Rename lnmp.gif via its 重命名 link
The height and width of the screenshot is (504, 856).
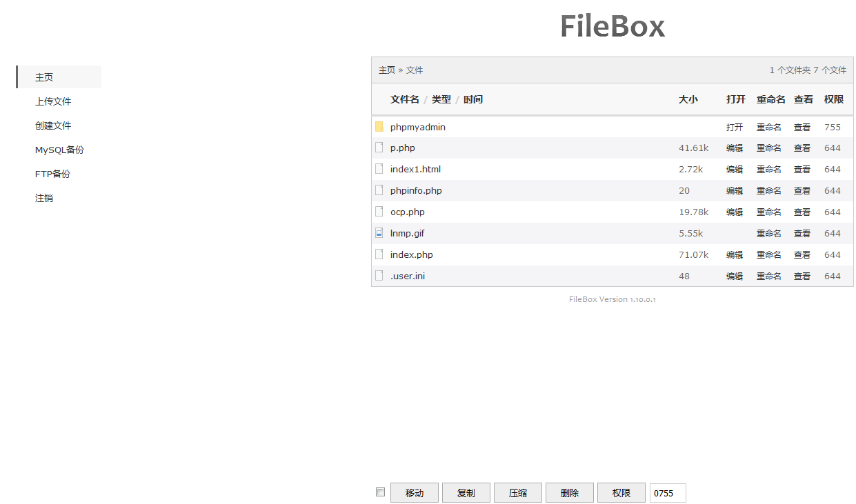click(x=768, y=234)
